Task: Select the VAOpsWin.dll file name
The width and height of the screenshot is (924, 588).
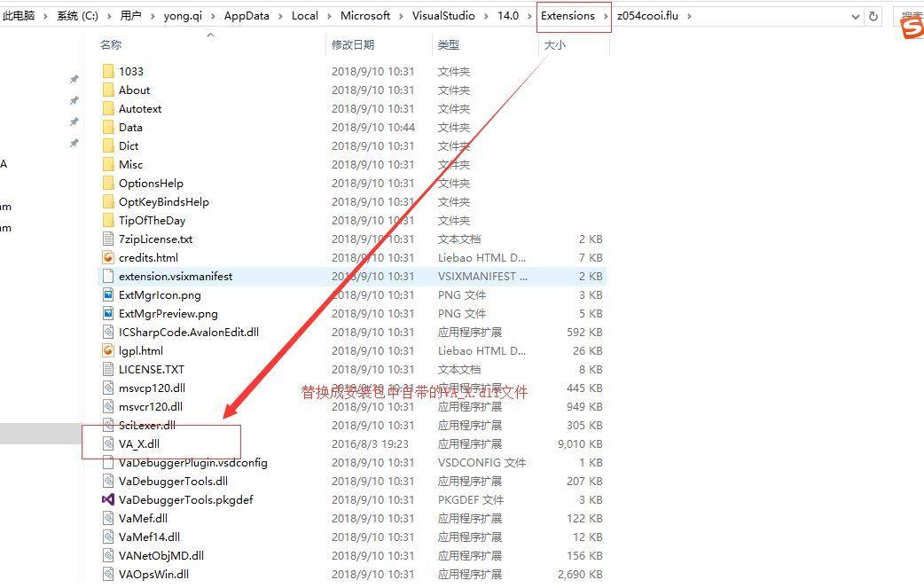Action: 153,575
